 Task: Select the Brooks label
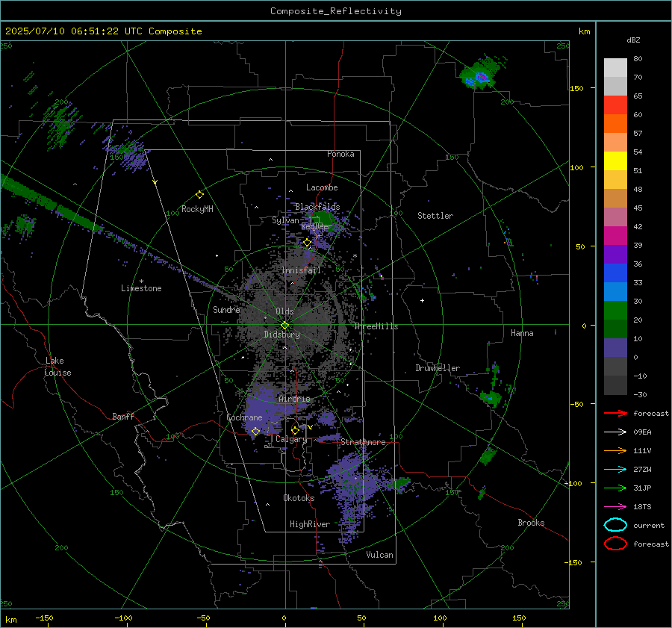pos(531,523)
